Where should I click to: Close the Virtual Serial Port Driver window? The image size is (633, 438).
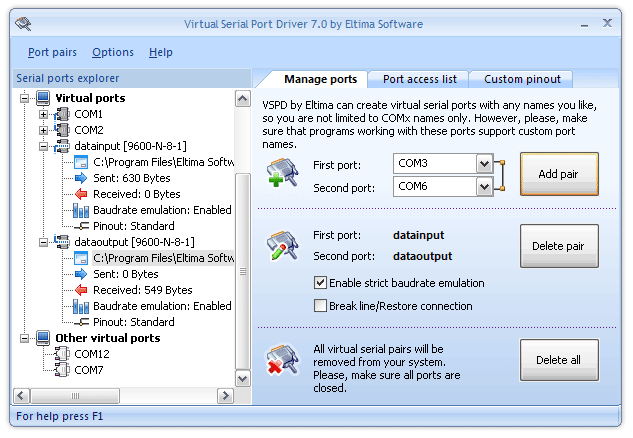pos(608,23)
